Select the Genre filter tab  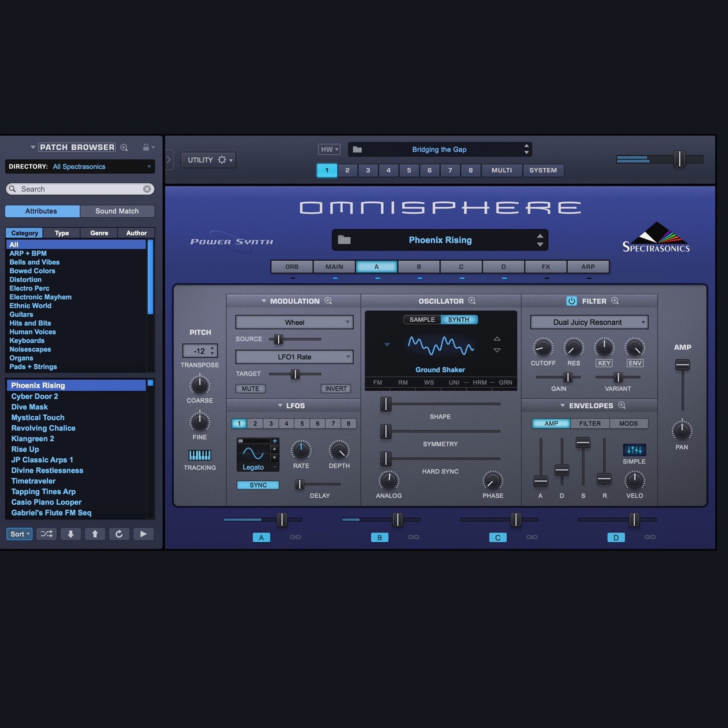99,233
